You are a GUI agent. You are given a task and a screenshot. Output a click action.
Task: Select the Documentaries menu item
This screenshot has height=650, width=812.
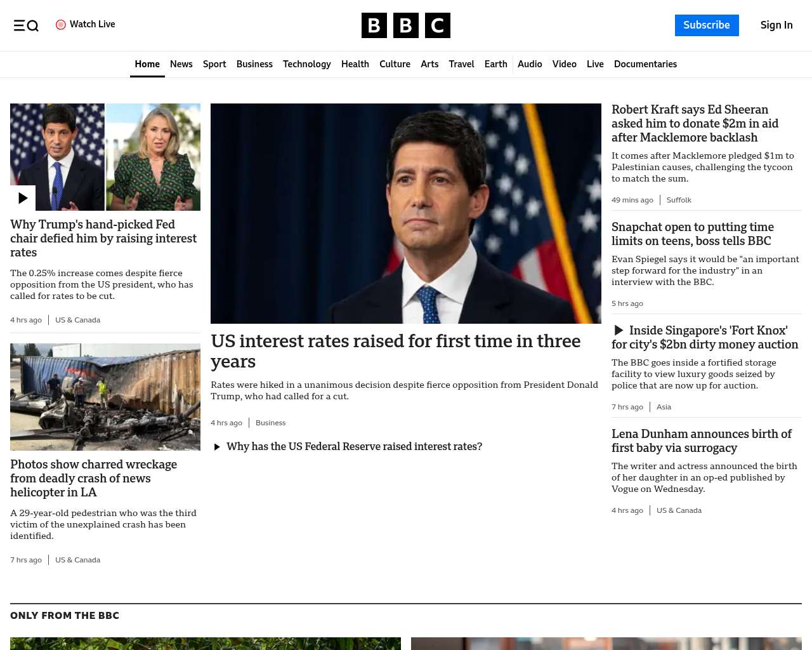click(x=645, y=64)
